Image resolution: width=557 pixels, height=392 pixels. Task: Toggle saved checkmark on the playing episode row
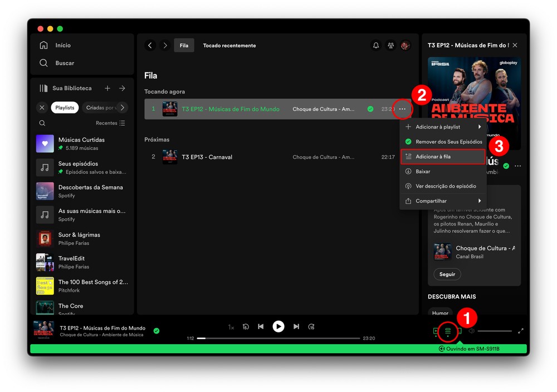pos(370,109)
